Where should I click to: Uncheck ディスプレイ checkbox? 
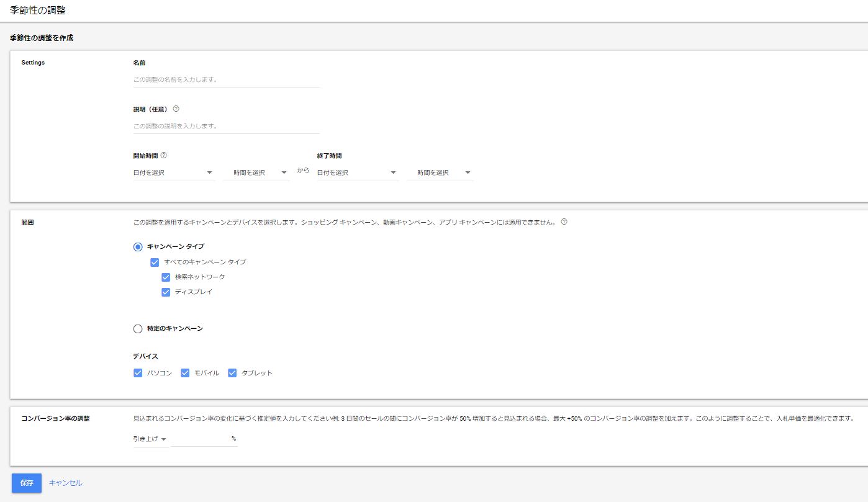point(166,292)
